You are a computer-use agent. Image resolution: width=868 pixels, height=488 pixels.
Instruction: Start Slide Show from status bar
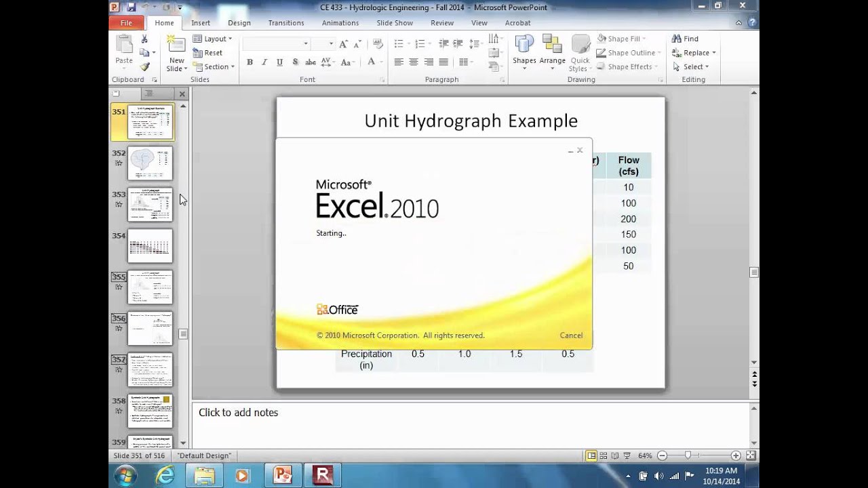click(627, 455)
